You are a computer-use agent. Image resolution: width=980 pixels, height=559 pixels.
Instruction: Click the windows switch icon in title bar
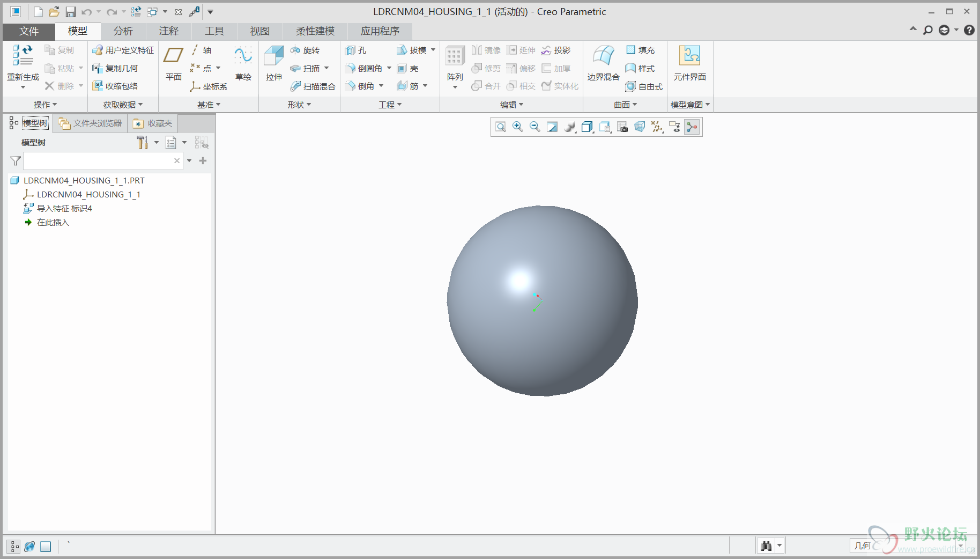click(153, 12)
